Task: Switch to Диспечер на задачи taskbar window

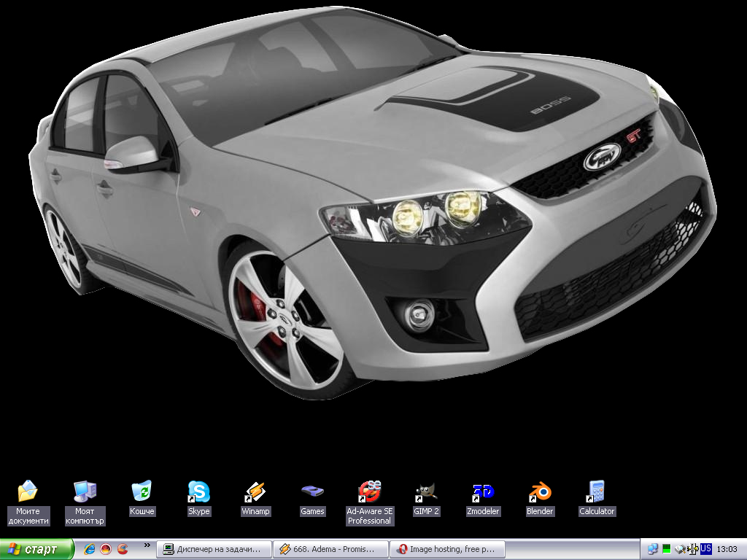Action: click(214, 549)
